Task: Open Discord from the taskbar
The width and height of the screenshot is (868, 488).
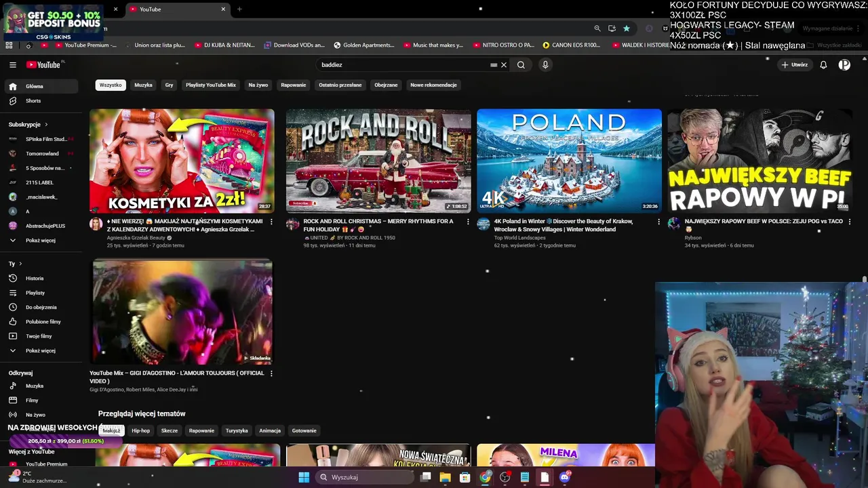Action: [565, 477]
